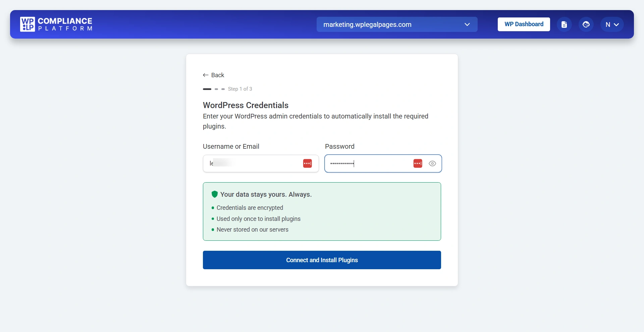Open the support chat icon in header
This screenshot has width=644, height=332.
click(x=586, y=25)
